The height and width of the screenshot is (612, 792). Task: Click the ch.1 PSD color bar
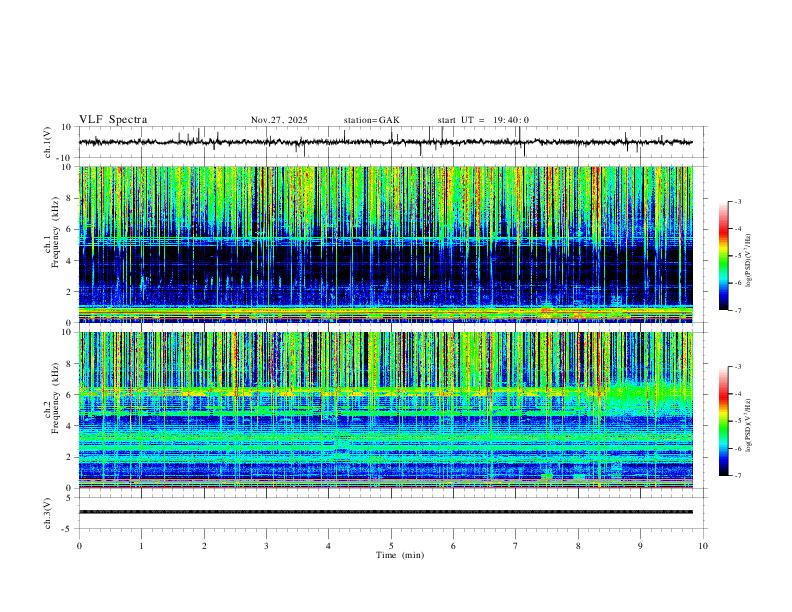(724, 256)
